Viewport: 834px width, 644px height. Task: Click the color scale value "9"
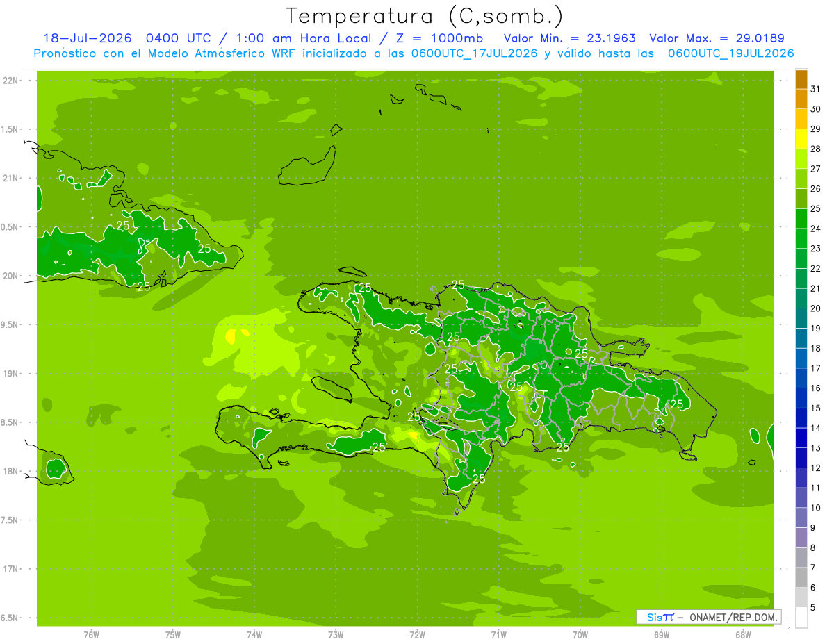tap(813, 528)
